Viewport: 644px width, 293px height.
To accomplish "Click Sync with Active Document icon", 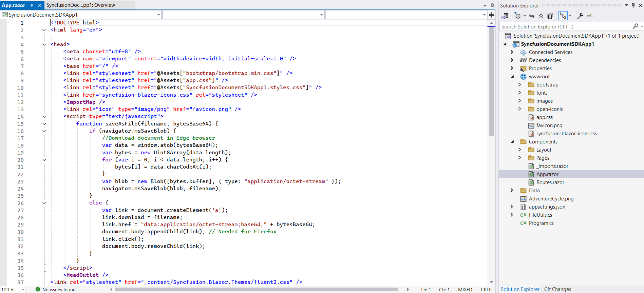I will pyautogui.click(x=532, y=16).
